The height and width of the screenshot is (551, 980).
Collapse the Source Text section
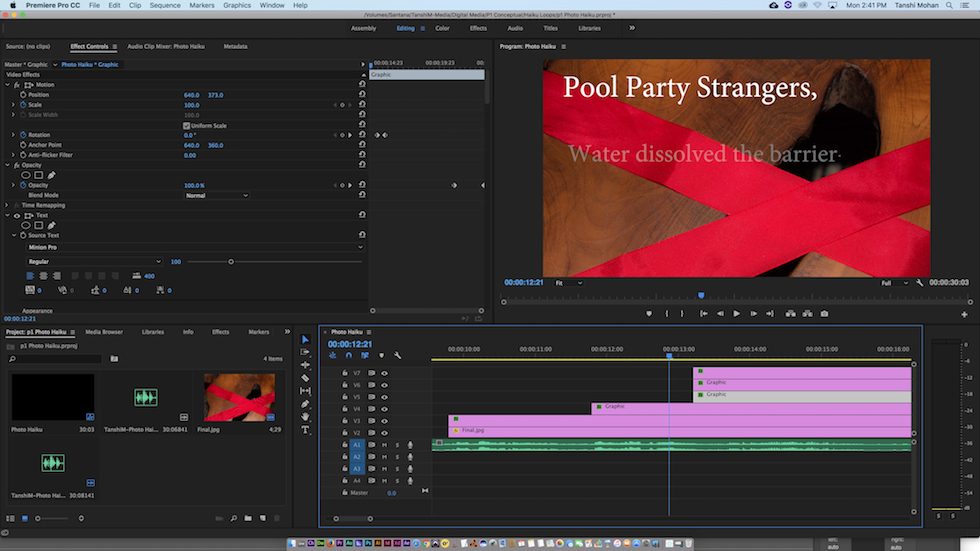(14, 236)
